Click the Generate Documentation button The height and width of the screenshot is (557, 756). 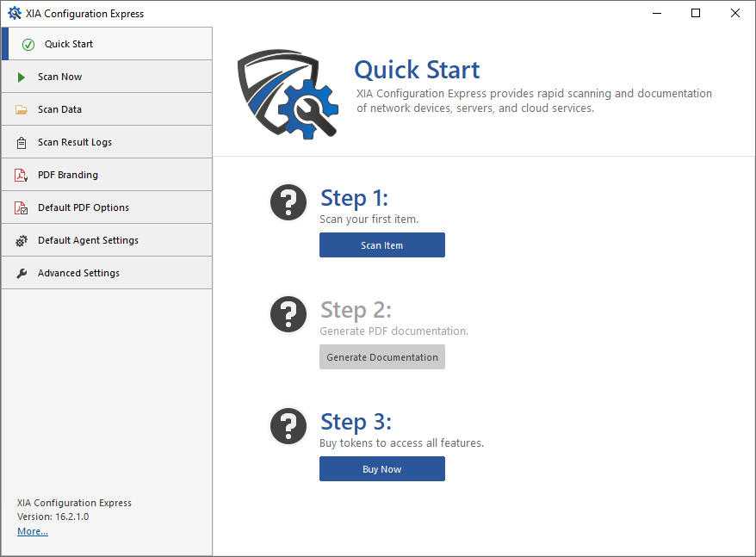pyautogui.click(x=381, y=357)
